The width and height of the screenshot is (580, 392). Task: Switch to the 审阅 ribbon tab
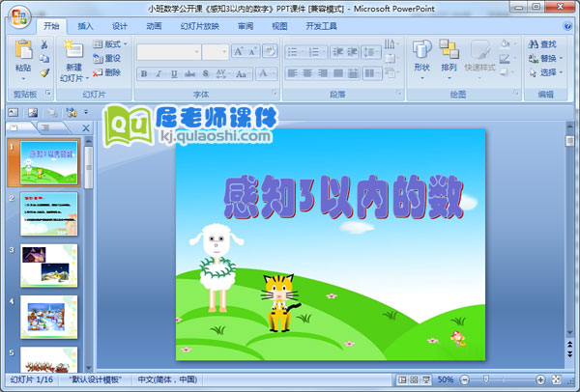tap(246, 26)
